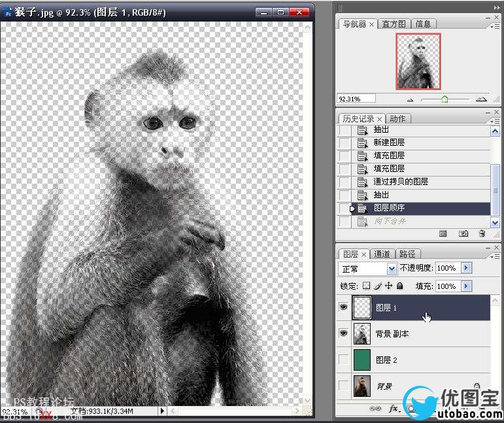Screen dimensions: 504x423
Task: Hide 图层 1 using its eye icon
Action: click(x=344, y=307)
